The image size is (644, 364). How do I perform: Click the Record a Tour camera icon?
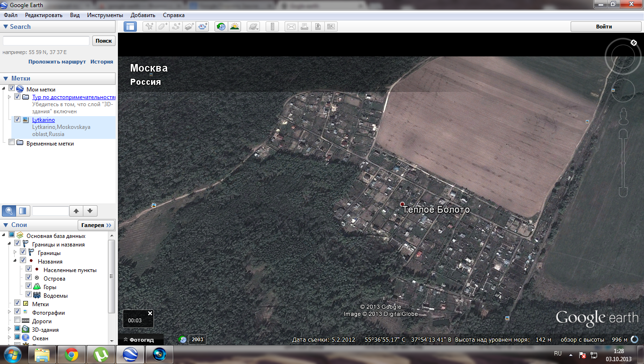pos(203,27)
